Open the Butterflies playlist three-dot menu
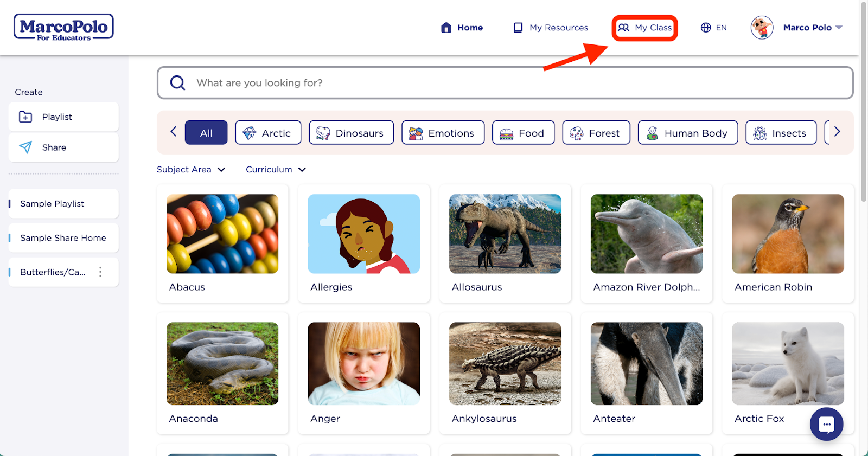The image size is (868, 456). tap(100, 272)
